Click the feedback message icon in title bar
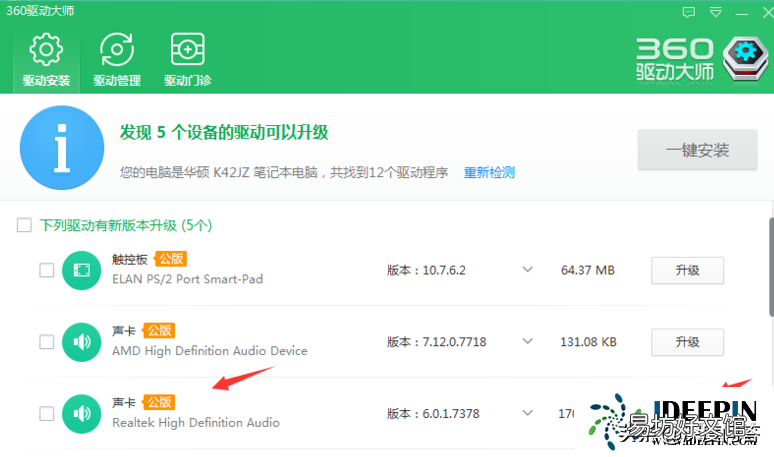 689,12
